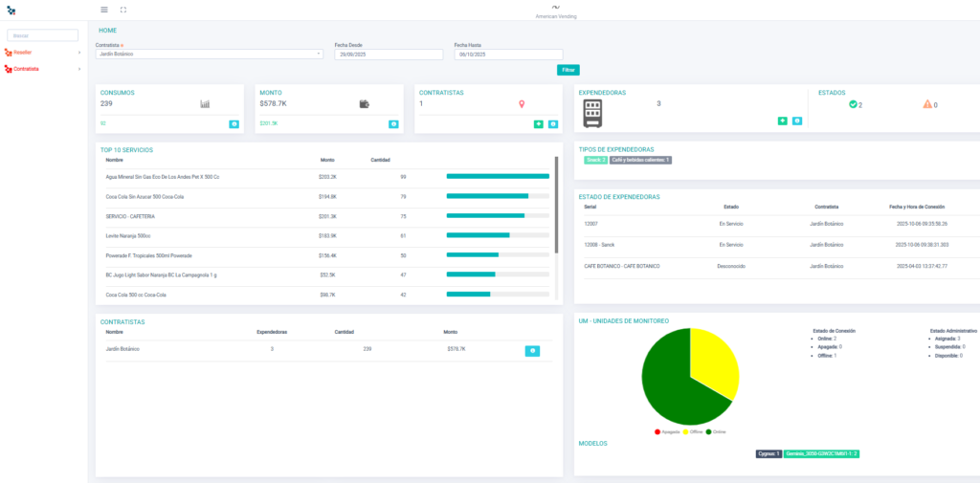This screenshot has height=483, width=980.
Task: Open the Contratista dropdown selector
Action: point(210,55)
